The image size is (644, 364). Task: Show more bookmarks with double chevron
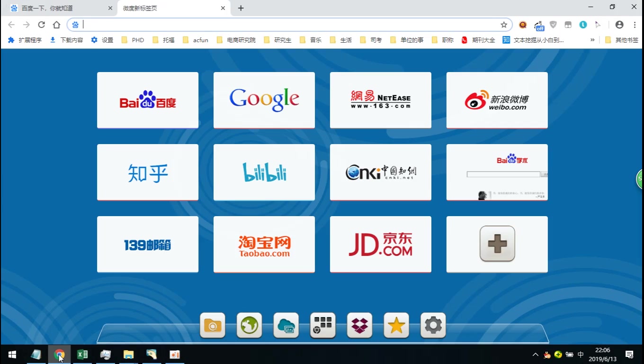pos(592,40)
